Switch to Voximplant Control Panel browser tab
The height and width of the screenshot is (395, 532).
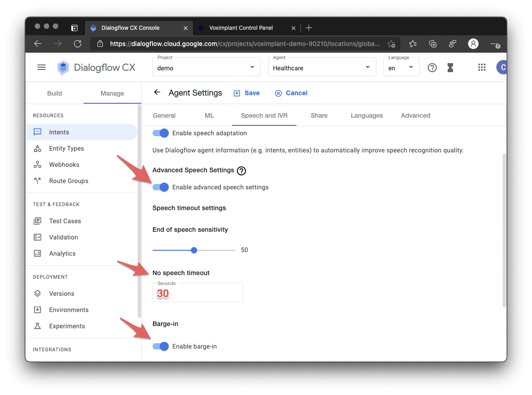[247, 28]
